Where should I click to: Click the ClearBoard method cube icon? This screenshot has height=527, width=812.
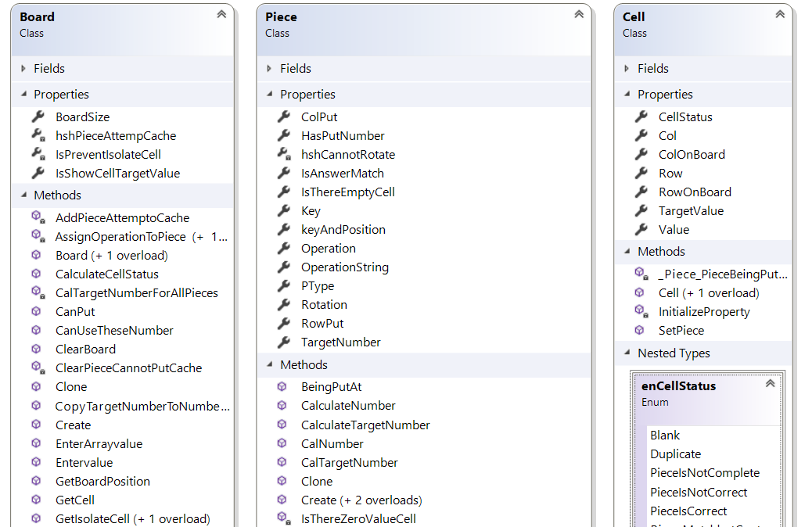pos(36,349)
